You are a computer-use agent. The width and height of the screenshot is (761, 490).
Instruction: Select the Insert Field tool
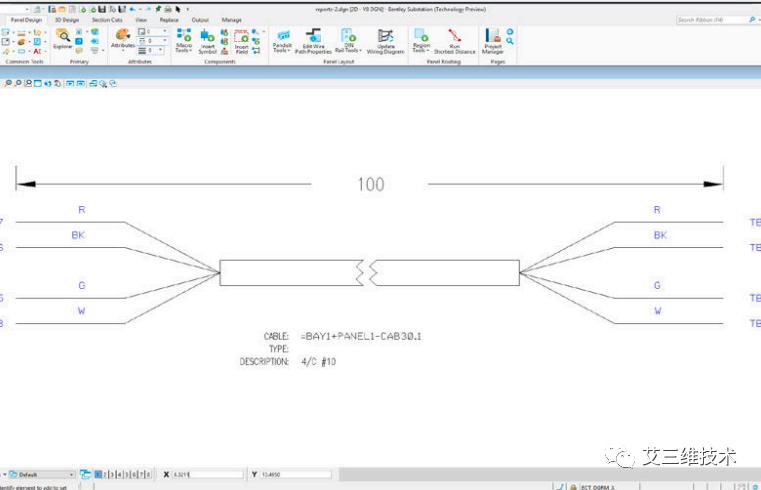tap(241, 41)
